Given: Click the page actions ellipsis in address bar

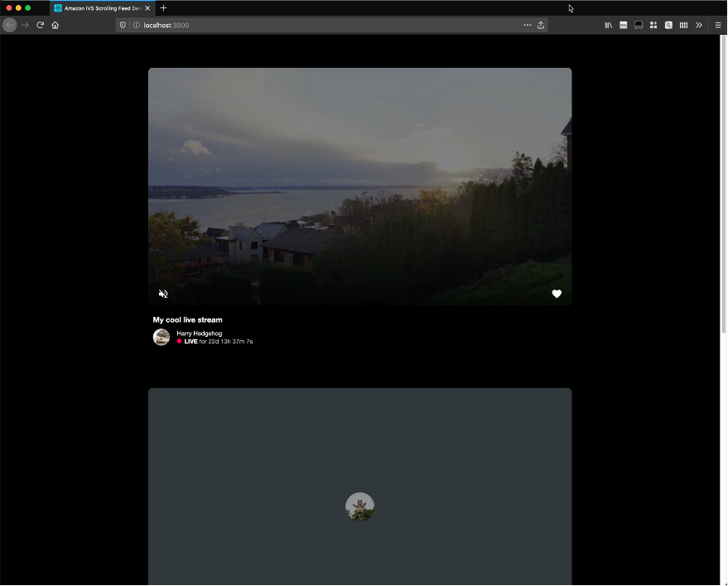Looking at the screenshot, I should tap(527, 25).
